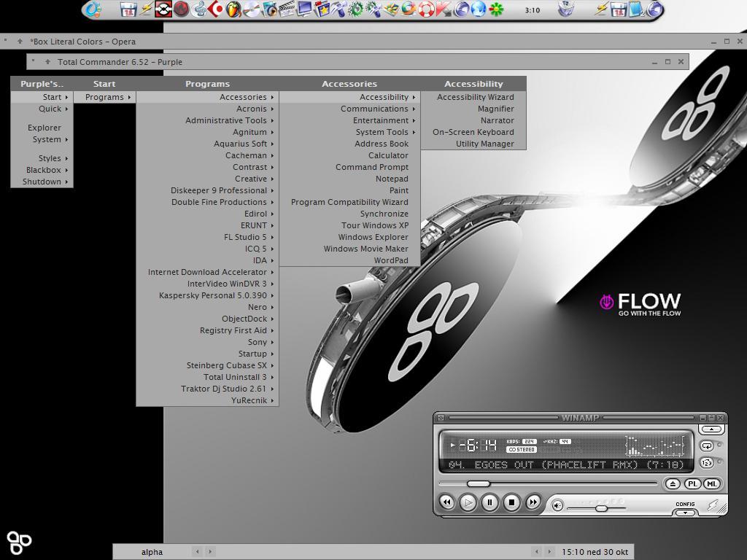Launch Calculator from Accessories menu
The width and height of the screenshot is (747, 560).
pos(349,155)
